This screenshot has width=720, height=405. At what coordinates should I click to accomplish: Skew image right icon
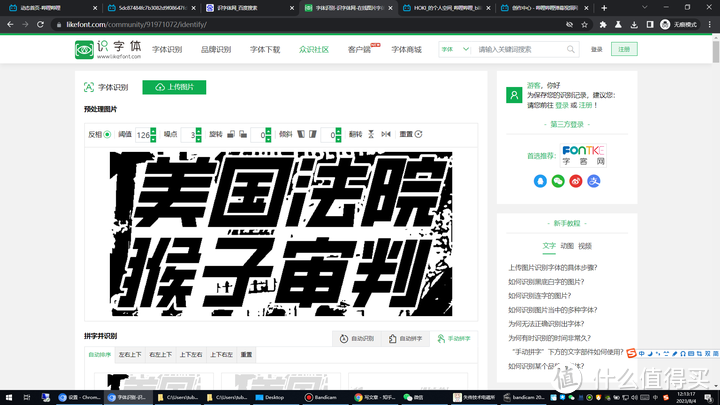coord(313,134)
